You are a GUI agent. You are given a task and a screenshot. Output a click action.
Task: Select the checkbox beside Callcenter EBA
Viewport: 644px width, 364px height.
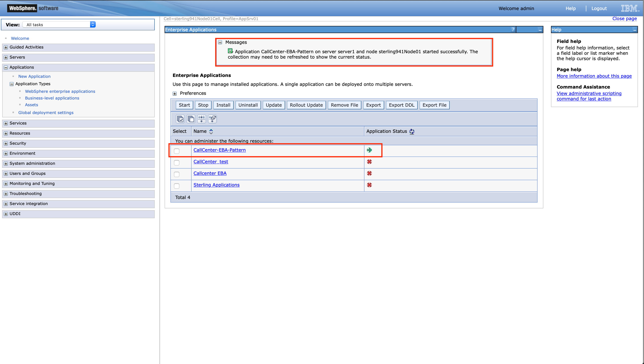coord(177,174)
